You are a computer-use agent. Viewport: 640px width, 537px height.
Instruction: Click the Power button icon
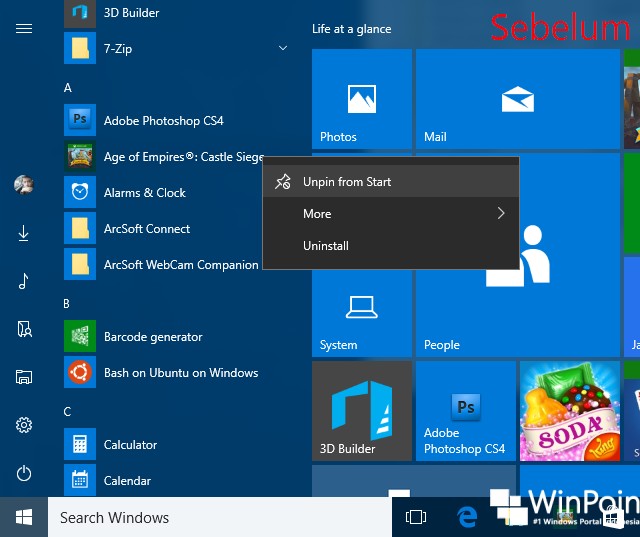click(24, 473)
